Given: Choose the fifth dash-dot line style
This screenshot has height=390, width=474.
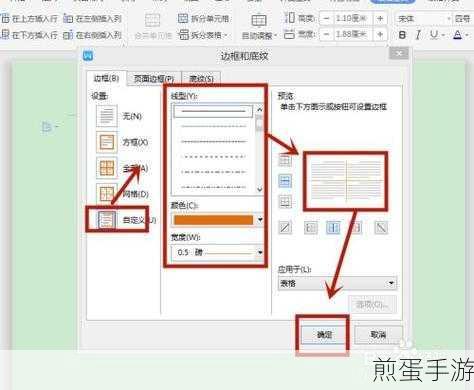Looking at the screenshot, I should click(x=213, y=172).
